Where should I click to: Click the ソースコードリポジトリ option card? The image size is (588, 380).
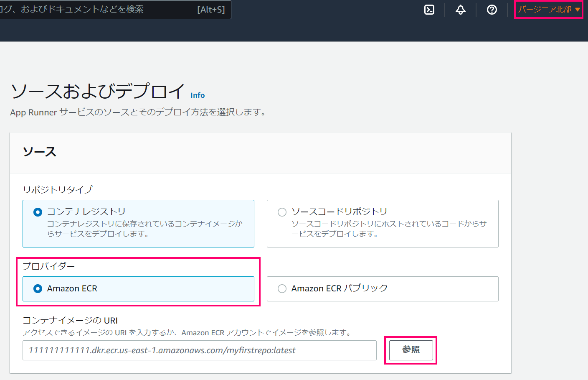383,223
